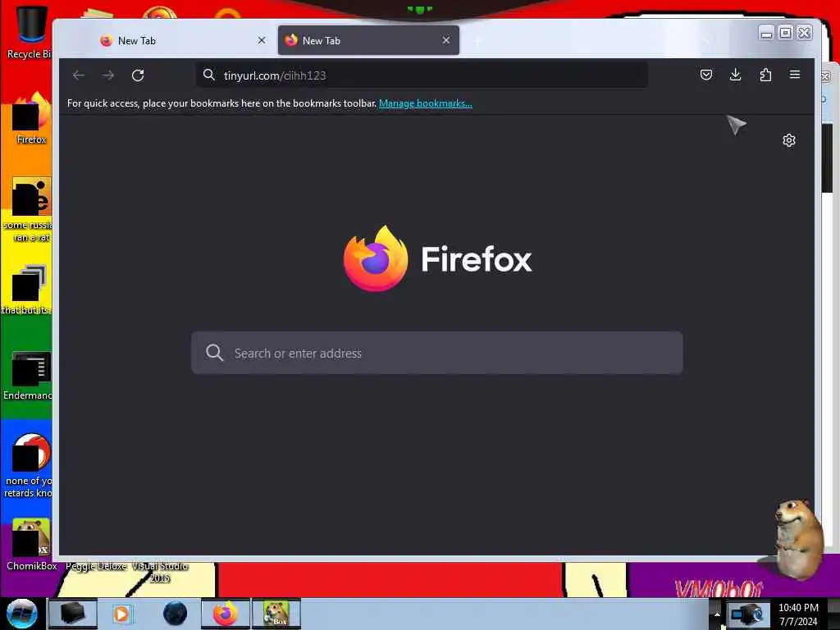This screenshot has width=840, height=630.
Task: Switch to Firefox on the taskbar
Action: click(226, 614)
